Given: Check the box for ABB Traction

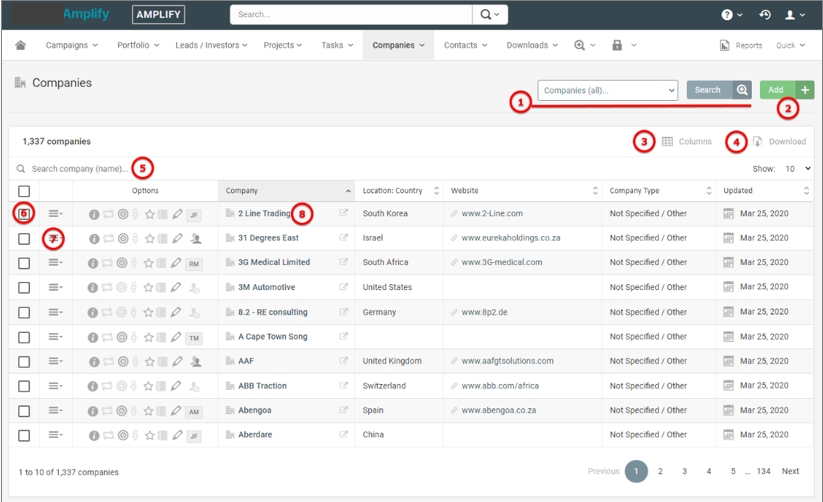Looking at the screenshot, I should coord(24,386).
